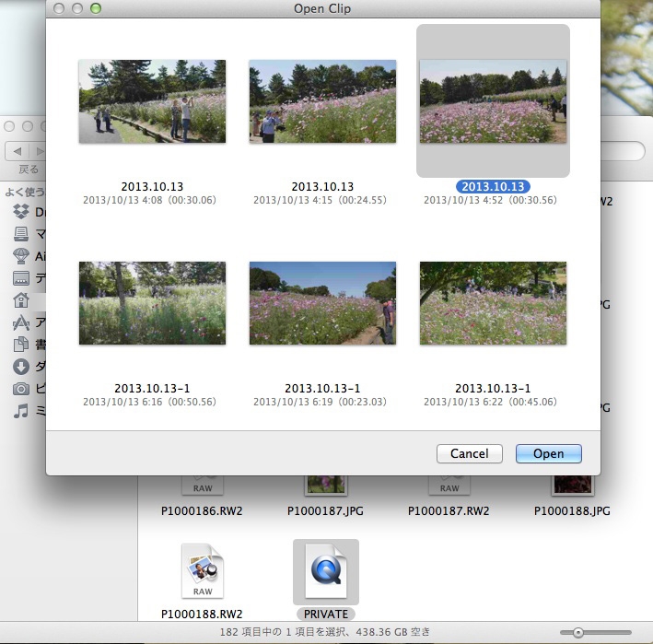Screen dimensions: 653x644
Task: Open Dropbox in the Finder sidebar
Action: (x=29, y=212)
